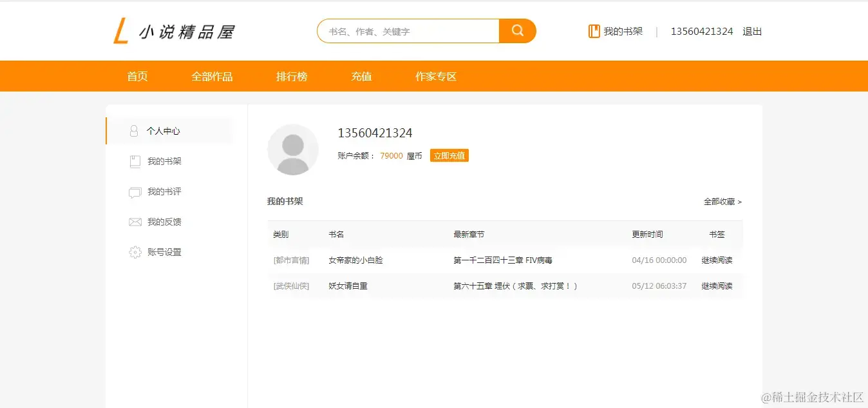The height and width of the screenshot is (408, 868).
Task: Click the 04/16 00:00:00 update time
Action: [659, 260]
